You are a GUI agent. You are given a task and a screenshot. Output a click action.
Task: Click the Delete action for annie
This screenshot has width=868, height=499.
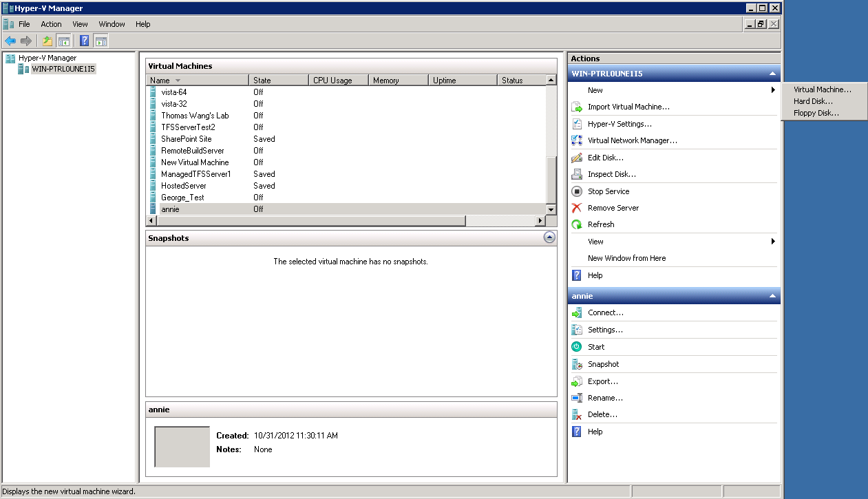[x=602, y=414]
